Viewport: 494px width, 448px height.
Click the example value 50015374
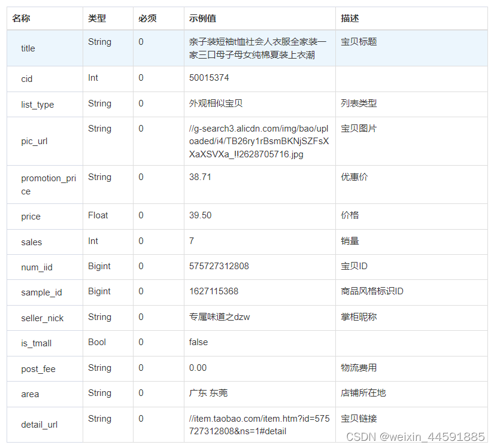[x=209, y=78]
